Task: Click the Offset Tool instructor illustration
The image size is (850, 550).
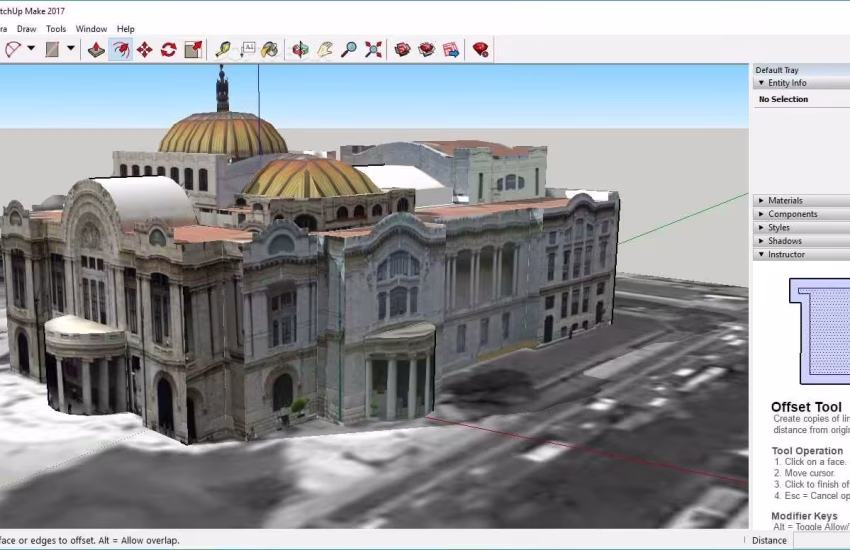Action: point(820,331)
